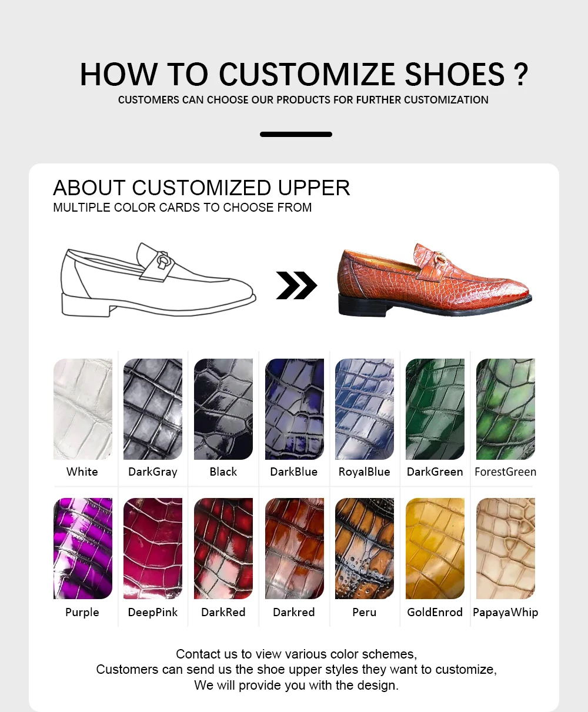The image size is (588, 712).
Task: Select the PapayaWhip beige swatch
Action: click(x=506, y=549)
